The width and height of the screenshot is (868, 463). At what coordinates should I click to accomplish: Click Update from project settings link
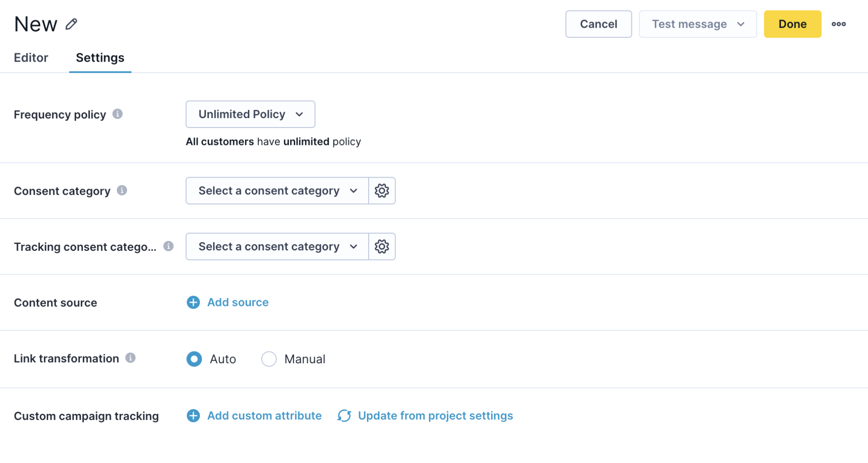[435, 415]
